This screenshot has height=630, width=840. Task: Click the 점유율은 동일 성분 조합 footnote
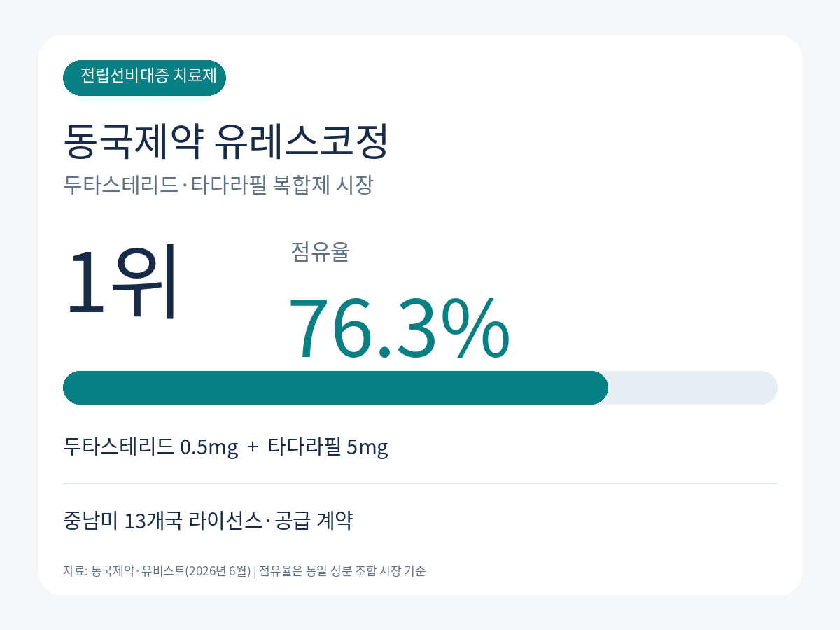tap(316, 570)
